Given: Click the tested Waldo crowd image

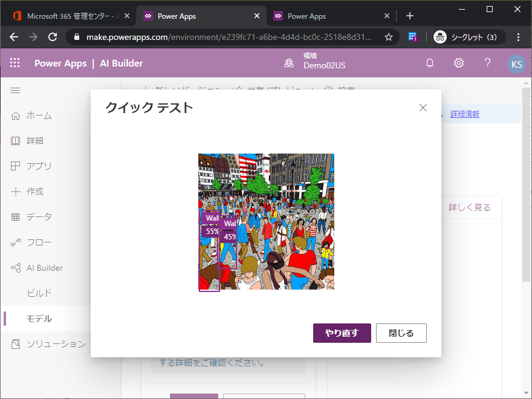Looking at the screenshot, I should point(267,221).
